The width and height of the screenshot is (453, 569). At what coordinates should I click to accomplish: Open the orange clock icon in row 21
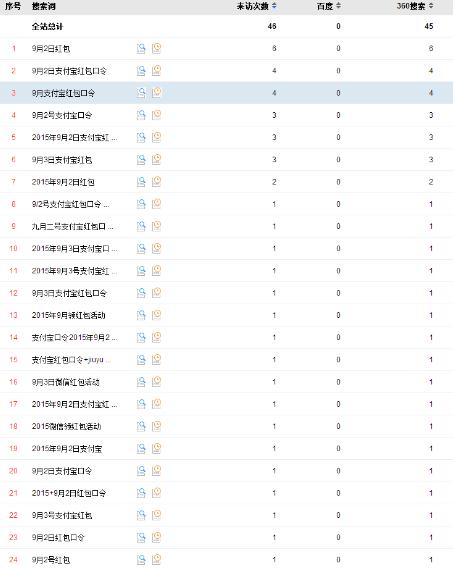point(156,493)
